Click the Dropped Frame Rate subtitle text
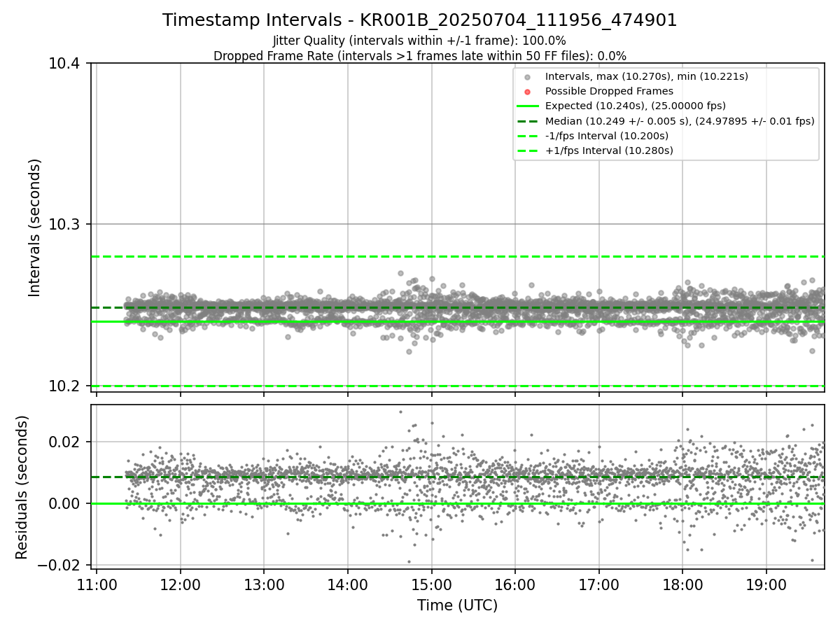This screenshot has width=840, height=630. (x=420, y=56)
